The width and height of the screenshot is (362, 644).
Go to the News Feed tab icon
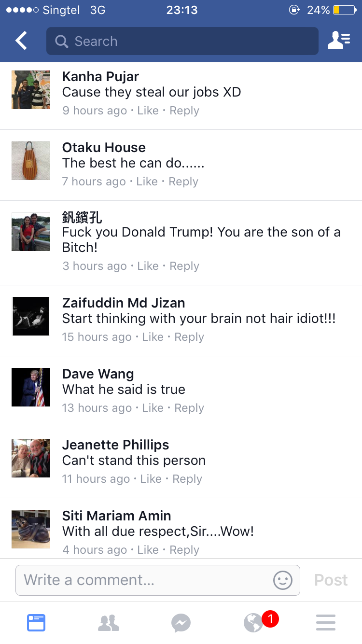[36, 623]
